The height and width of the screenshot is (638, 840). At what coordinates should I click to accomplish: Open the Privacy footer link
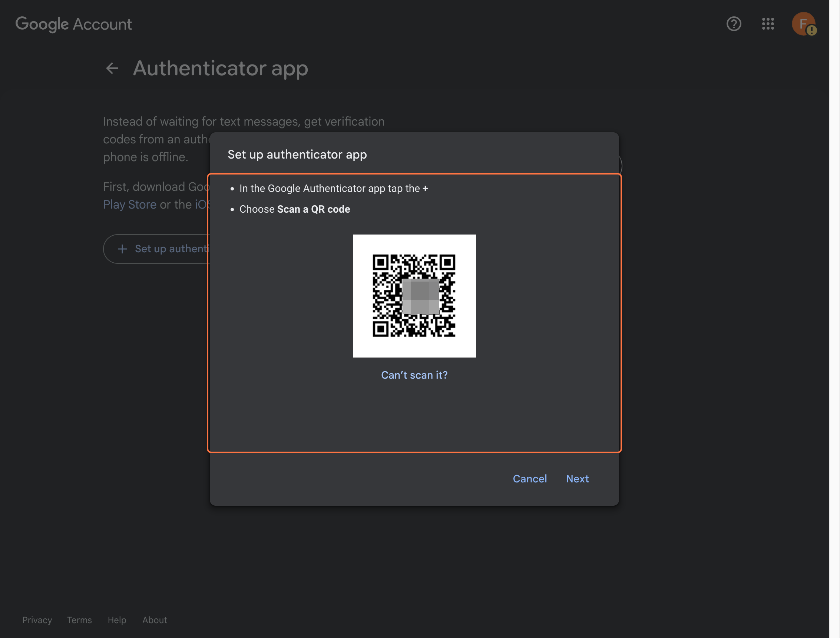pos(37,620)
